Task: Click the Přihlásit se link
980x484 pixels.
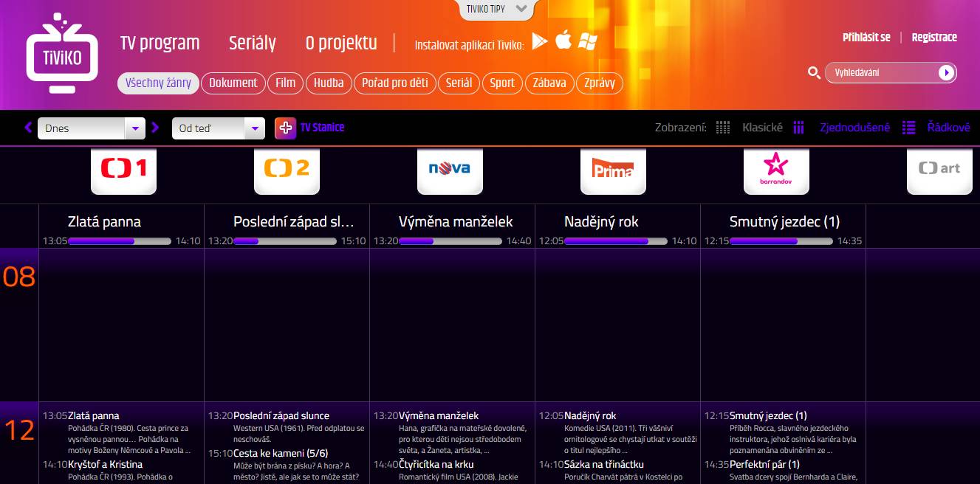Action: 866,37
